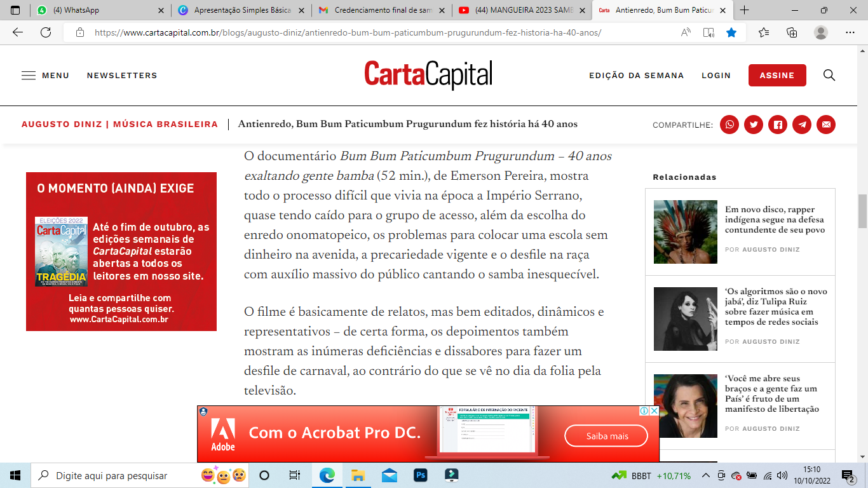Open the Edge profile avatar
The height and width of the screenshot is (488, 868).
pos(821,32)
